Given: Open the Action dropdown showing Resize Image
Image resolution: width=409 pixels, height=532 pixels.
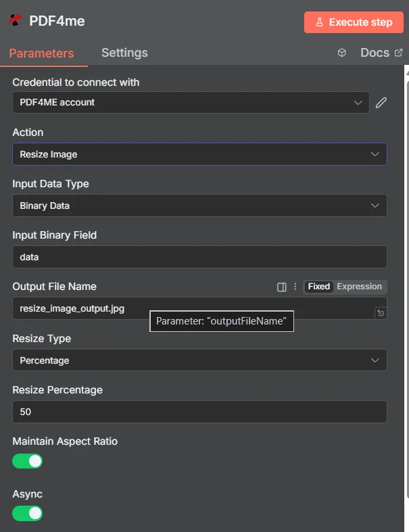Looking at the screenshot, I should 199,154.
